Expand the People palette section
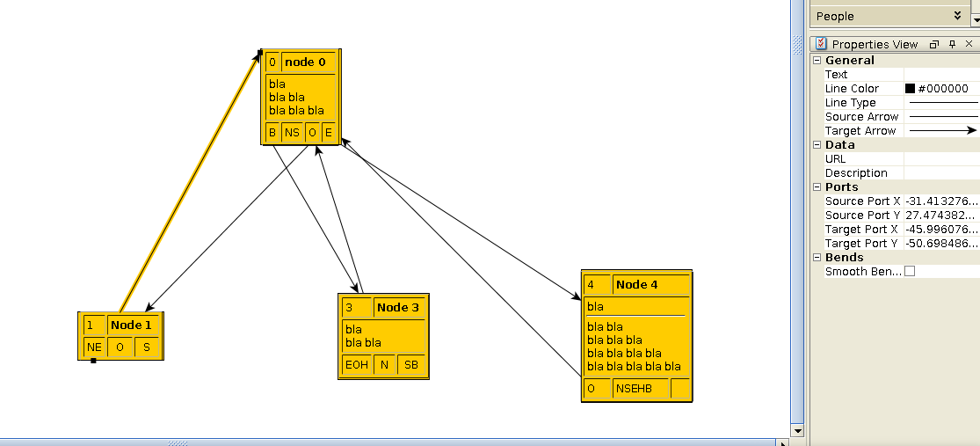 click(957, 16)
